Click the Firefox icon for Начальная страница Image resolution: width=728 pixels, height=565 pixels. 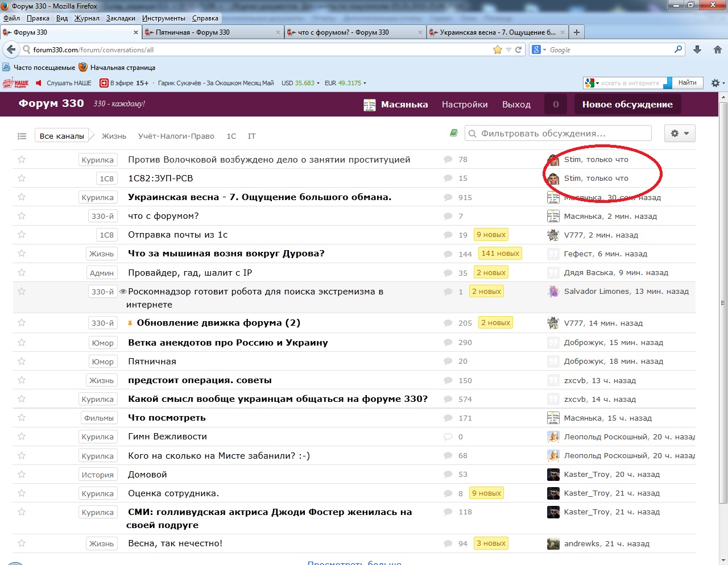(x=83, y=67)
